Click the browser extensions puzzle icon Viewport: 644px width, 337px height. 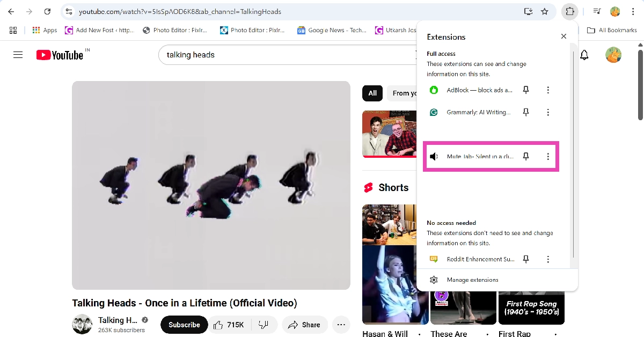click(x=569, y=11)
